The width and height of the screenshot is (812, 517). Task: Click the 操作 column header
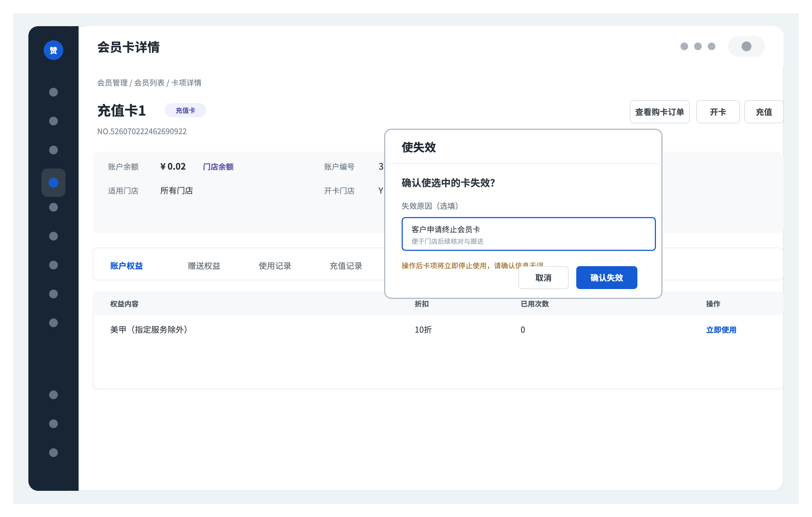[713, 304]
